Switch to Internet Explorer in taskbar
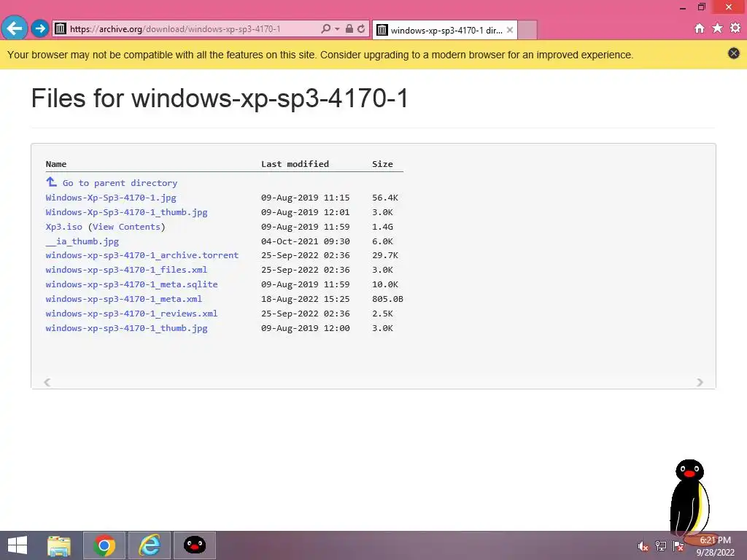Screen dimensions: 747x560 [x=150, y=545]
